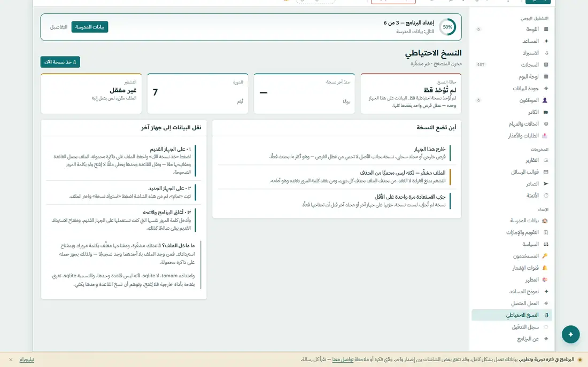Image resolution: width=588 pixels, height=367 pixels.
Task: Click the الملف مشفّر warning tip heading
Action: [x=403, y=173]
